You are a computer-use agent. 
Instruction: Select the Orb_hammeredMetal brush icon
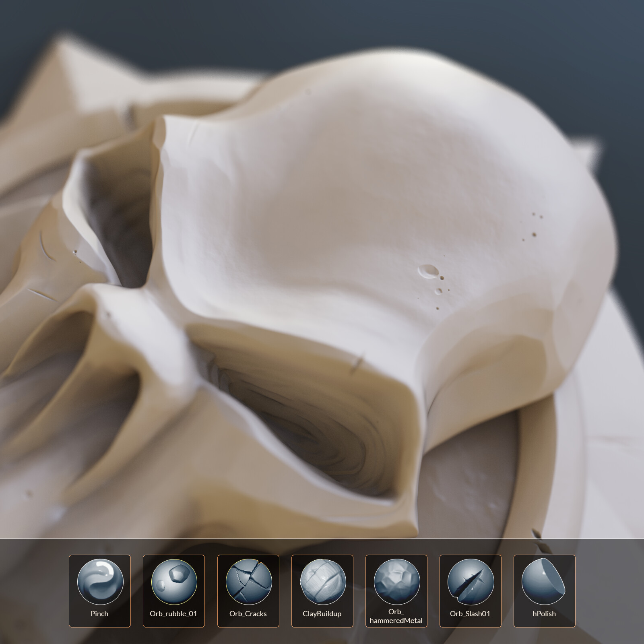point(396,582)
